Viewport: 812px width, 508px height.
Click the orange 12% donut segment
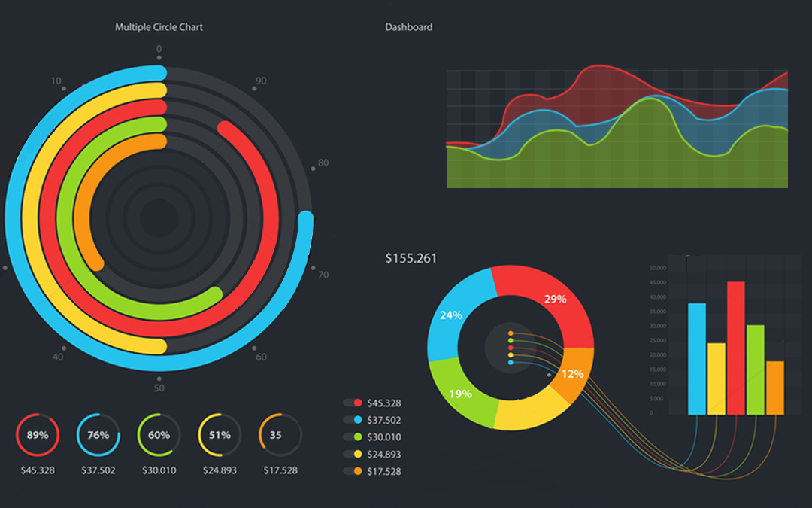coord(573,373)
